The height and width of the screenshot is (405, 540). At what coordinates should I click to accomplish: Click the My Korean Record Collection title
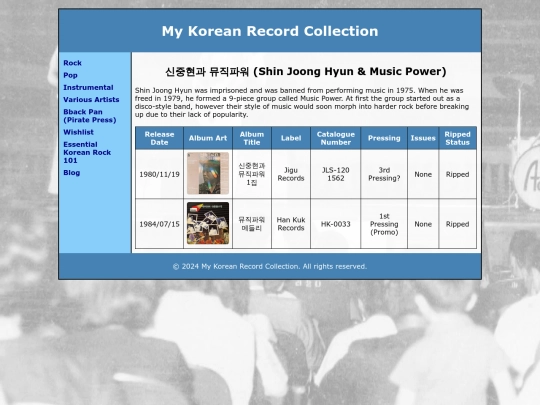[x=270, y=31]
